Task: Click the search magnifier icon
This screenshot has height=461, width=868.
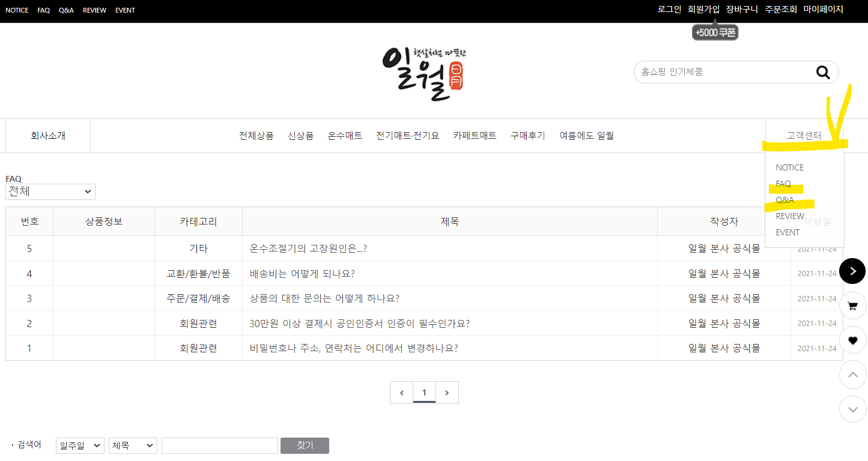Action: pyautogui.click(x=822, y=72)
